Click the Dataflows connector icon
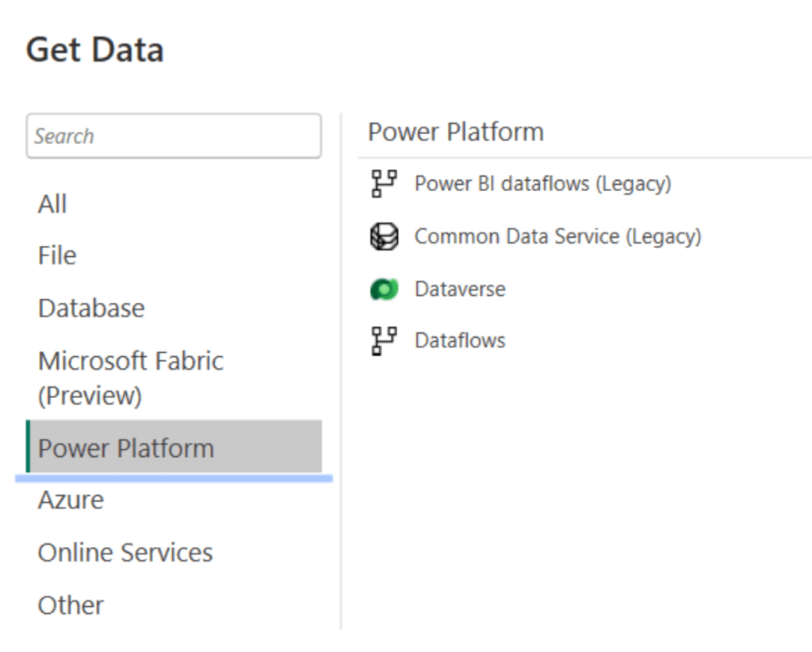Viewport: 812px width, 652px height. click(x=385, y=340)
